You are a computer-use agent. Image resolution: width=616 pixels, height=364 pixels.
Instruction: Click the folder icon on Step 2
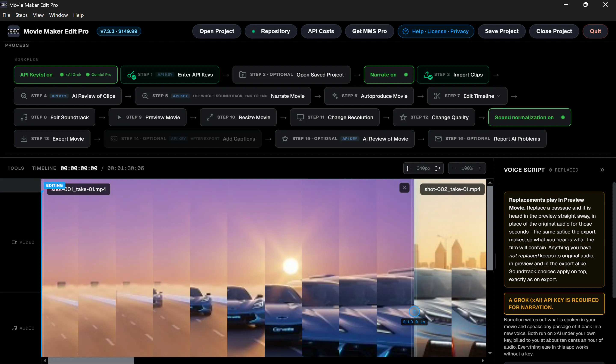coord(243,75)
